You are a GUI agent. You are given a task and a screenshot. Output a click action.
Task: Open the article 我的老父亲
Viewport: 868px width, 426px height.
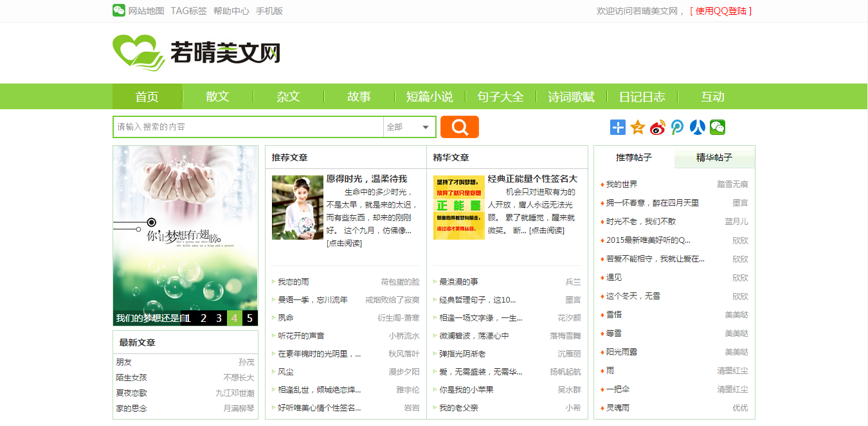click(458, 408)
